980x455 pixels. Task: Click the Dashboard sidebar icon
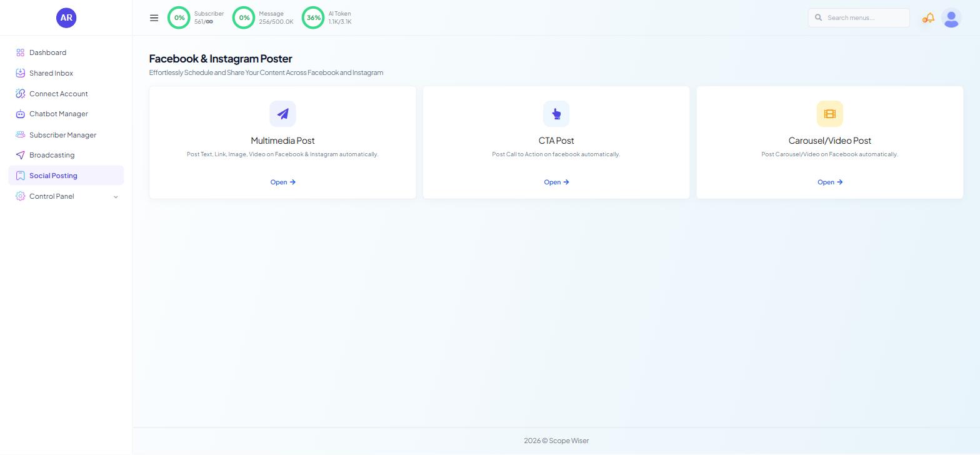(x=20, y=52)
